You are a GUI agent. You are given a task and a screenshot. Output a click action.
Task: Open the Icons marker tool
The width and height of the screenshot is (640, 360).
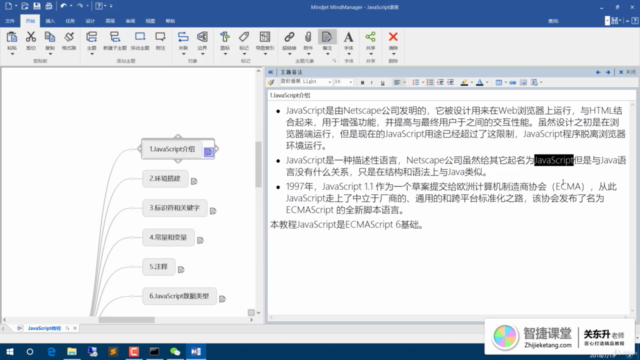coord(225,37)
